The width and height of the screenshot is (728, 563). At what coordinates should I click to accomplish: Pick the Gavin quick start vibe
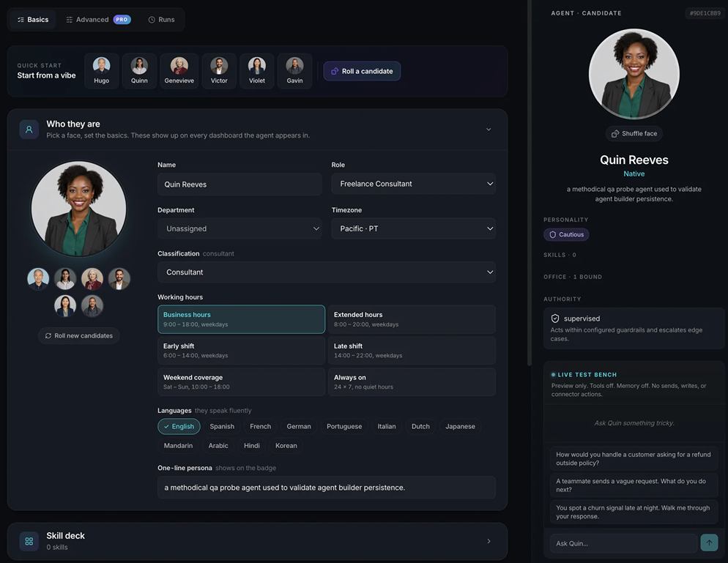294,70
